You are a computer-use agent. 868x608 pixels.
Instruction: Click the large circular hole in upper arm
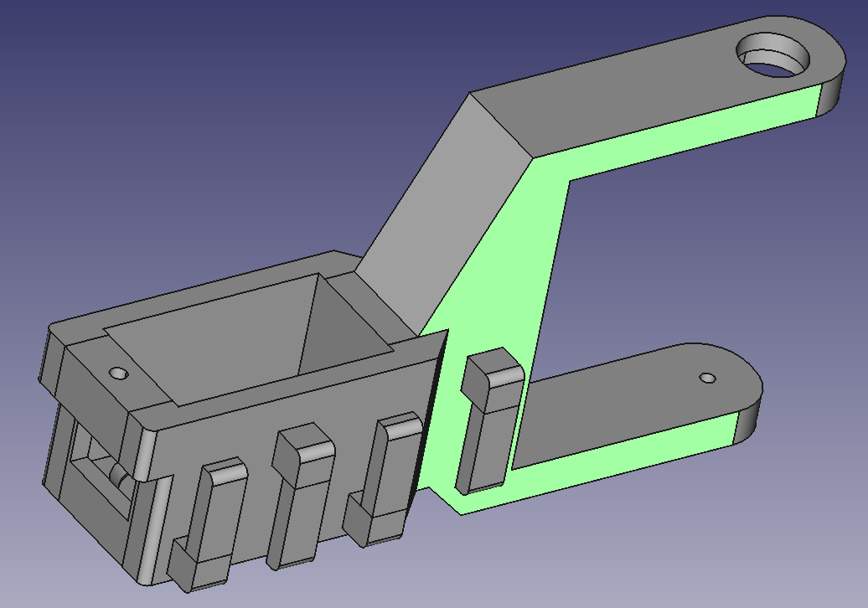tap(774, 57)
